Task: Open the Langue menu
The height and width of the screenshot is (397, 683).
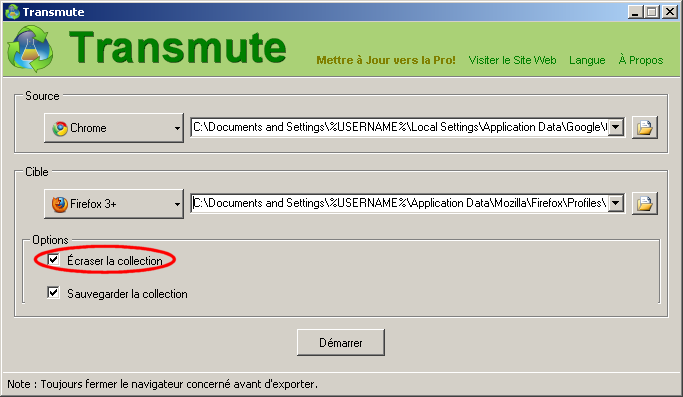Action: click(x=587, y=60)
